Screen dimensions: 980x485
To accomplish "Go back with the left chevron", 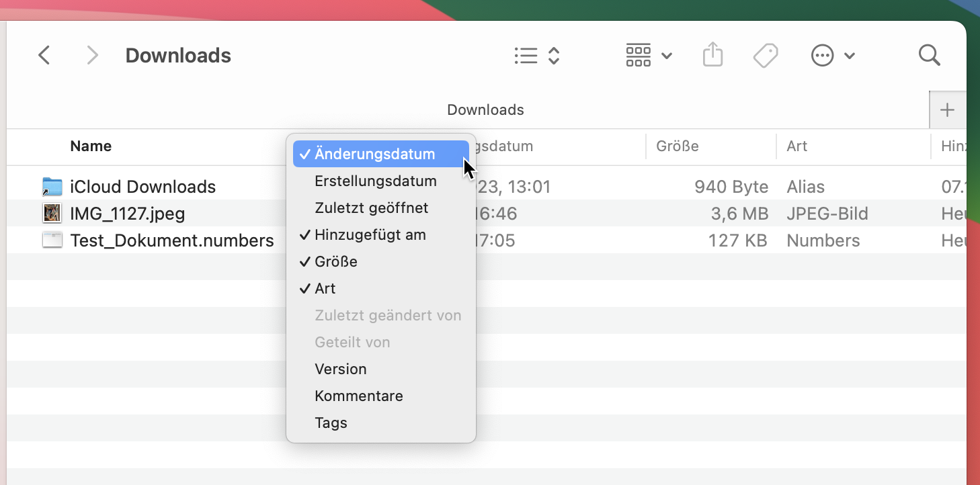I will [x=44, y=55].
